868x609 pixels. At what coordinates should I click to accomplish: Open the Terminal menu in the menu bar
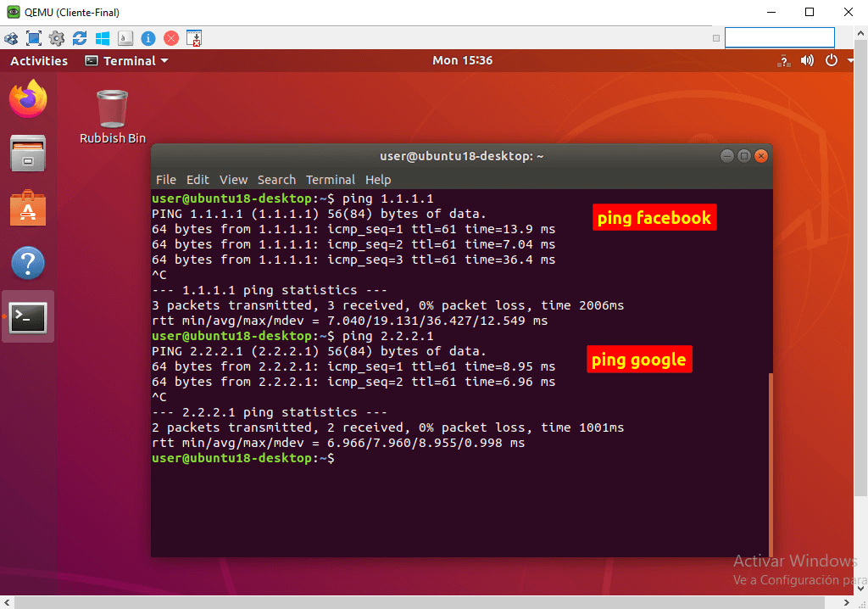tap(331, 180)
